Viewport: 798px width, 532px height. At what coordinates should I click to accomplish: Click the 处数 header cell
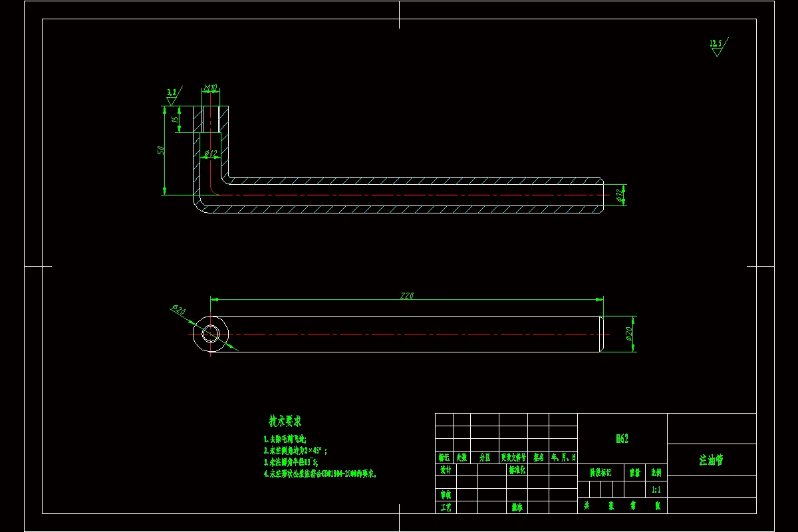(461, 458)
